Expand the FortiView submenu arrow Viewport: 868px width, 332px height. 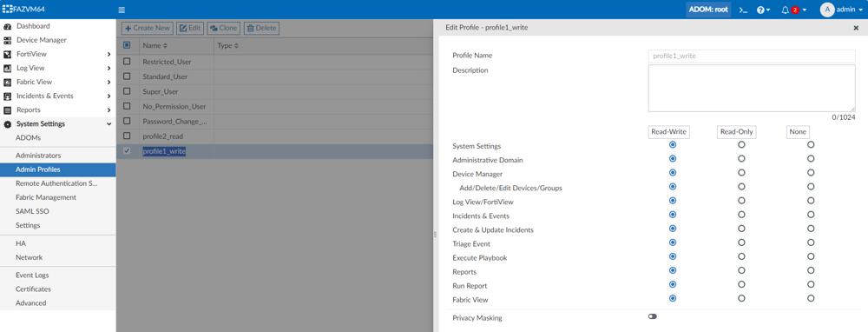pyautogui.click(x=108, y=54)
